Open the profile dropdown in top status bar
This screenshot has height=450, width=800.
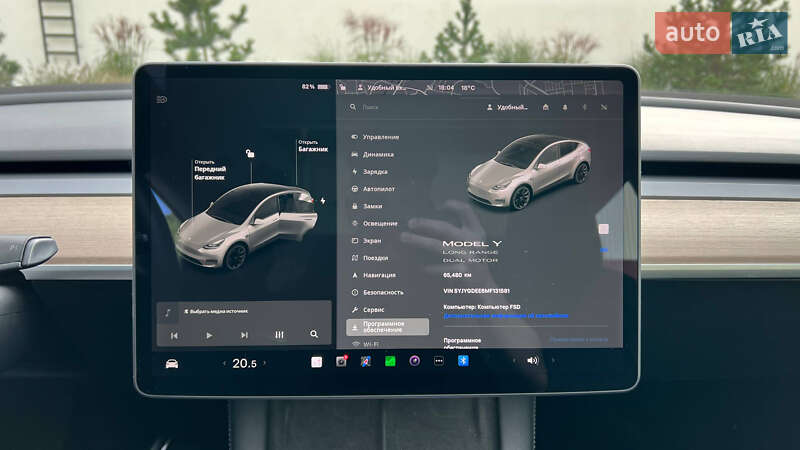coord(382,88)
